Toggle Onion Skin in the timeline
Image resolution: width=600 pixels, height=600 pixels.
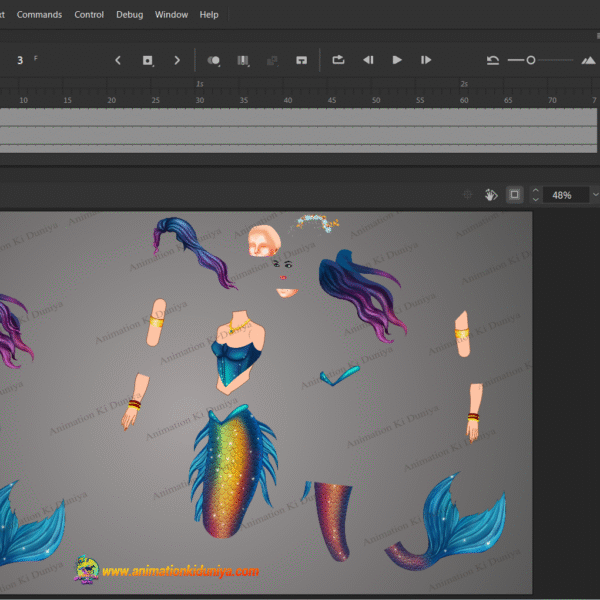pyautogui.click(x=214, y=60)
